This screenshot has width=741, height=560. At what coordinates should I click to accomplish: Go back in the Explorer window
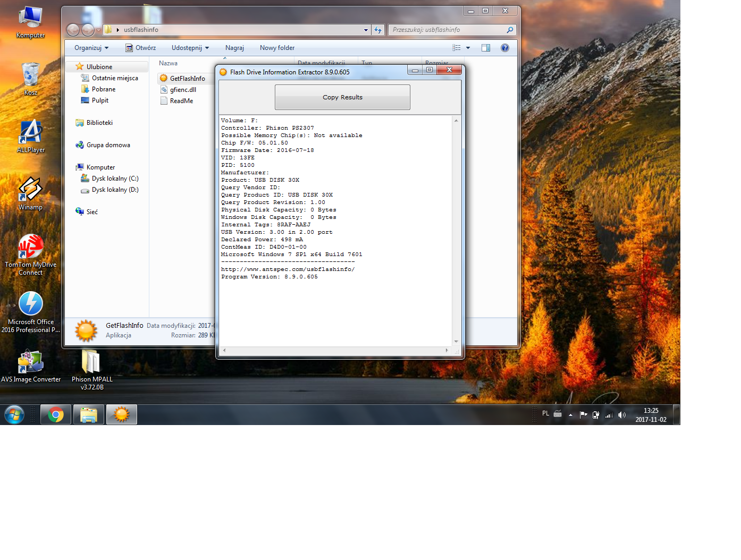73,30
